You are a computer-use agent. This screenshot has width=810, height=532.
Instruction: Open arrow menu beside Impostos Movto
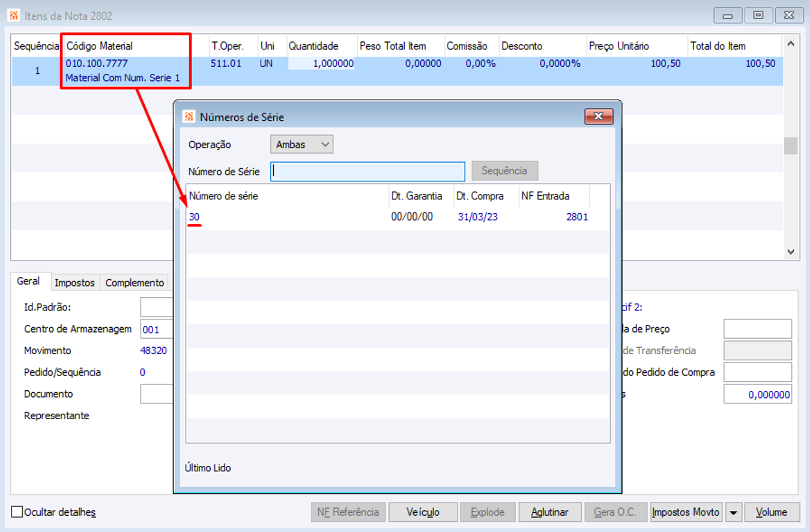tap(734, 512)
